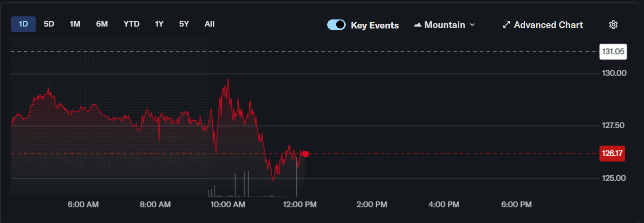Click the Advanced Chart expand arrows icon

point(506,25)
